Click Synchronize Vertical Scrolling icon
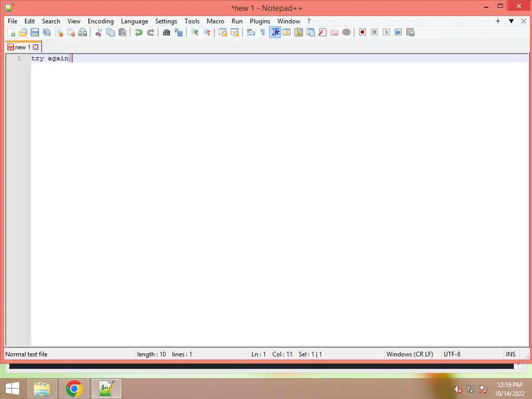 tap(222, 32)
